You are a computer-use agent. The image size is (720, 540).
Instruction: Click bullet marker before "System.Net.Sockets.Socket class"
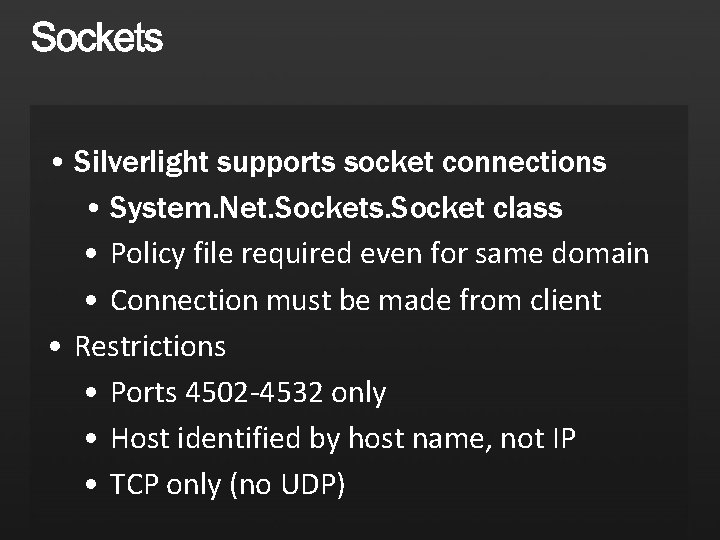(x=92, y=209)
